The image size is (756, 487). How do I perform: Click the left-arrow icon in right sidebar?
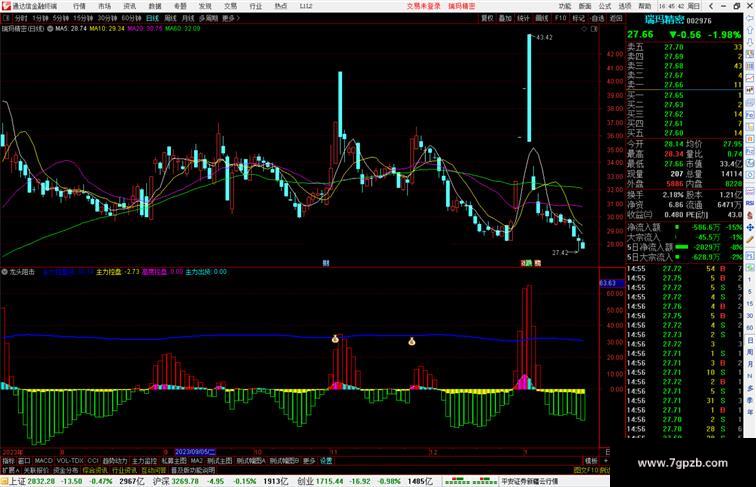[x=750, y=18]
